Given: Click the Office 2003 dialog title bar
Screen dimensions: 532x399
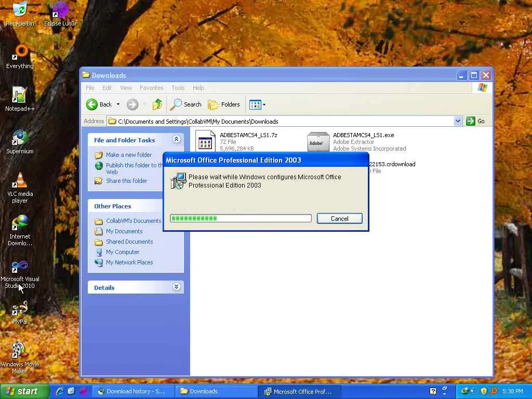Looking at the screenshot, I should click(x=266, y=160).
